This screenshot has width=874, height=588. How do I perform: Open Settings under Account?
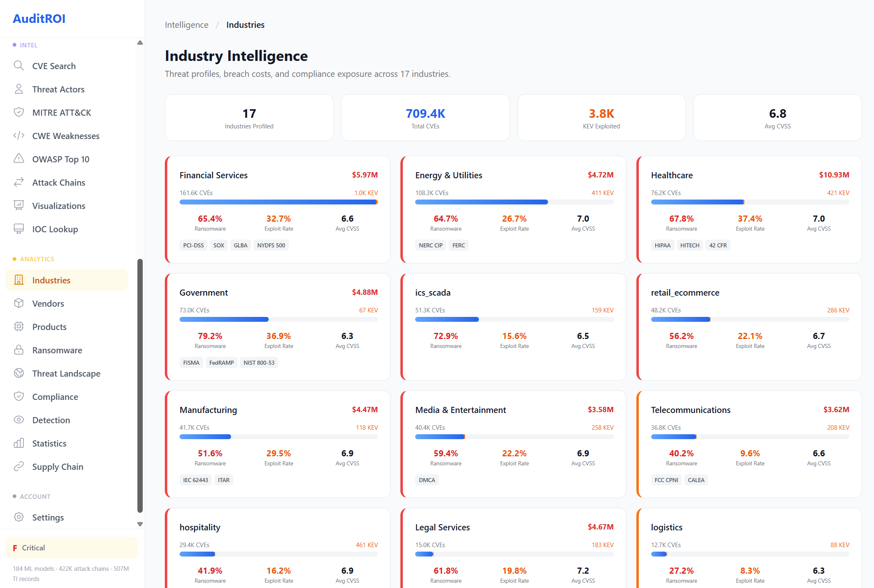[x=48, y=517]
